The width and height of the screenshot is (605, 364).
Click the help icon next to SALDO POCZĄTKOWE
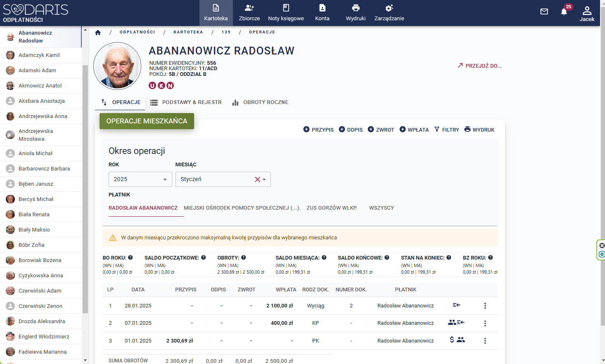204,258
